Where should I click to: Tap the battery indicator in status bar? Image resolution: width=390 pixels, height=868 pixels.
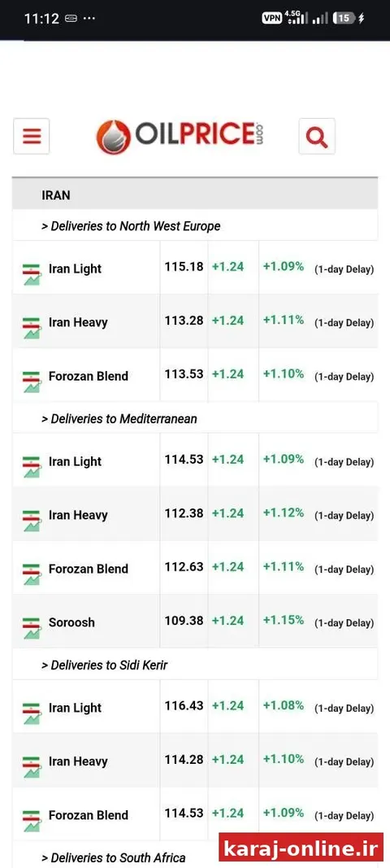[x=344, y=18]
